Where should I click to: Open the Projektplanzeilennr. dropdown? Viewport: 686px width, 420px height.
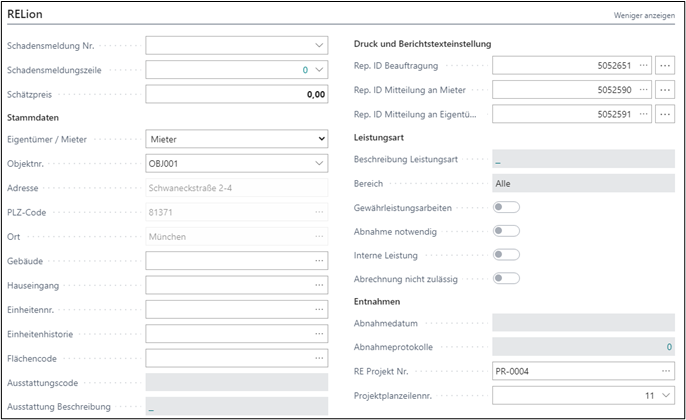(666, 395)
